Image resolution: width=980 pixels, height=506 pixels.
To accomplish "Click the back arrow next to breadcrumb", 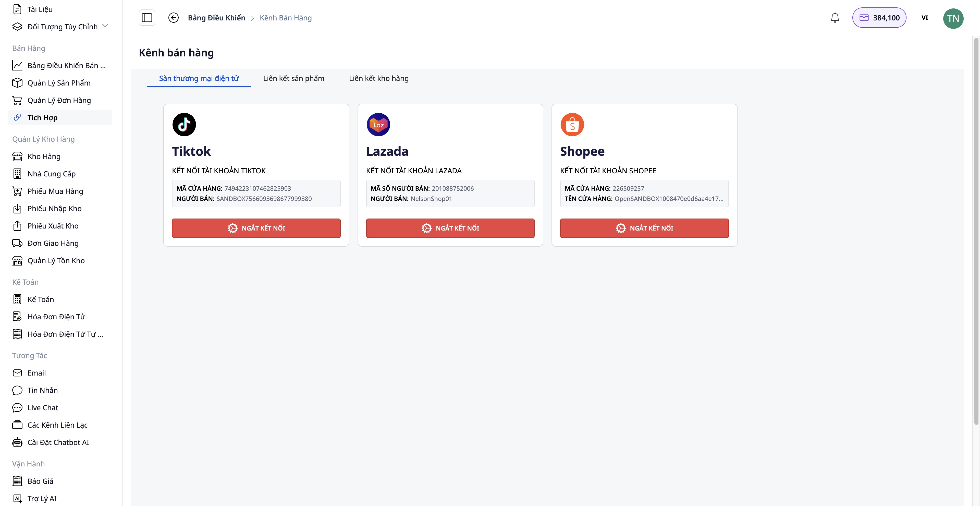I will (174, 18).
